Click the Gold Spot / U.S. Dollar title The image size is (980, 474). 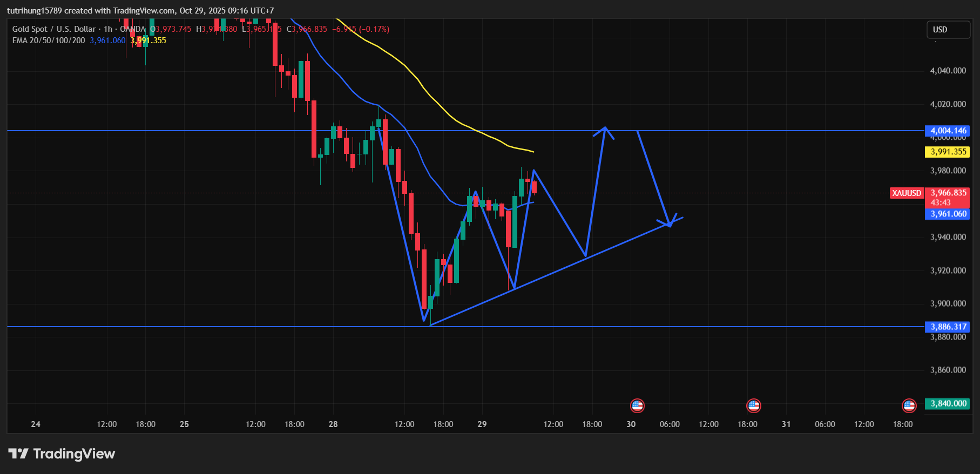[54, 29]
